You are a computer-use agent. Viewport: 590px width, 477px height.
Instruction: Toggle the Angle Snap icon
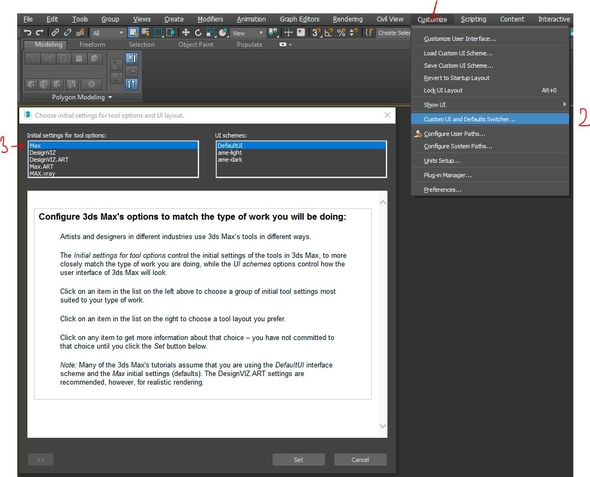click(x=328, y=33)
